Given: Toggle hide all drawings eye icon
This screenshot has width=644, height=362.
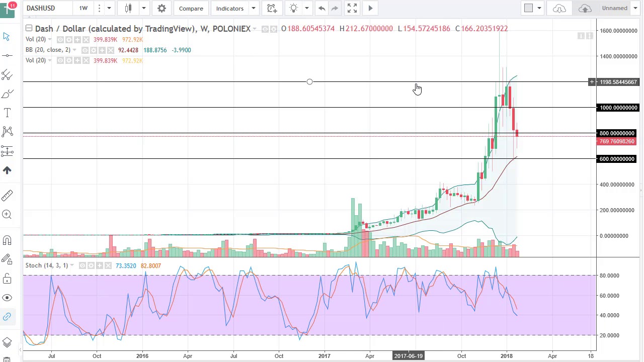Looking at the screenshot, I should (x=7, y=298).
